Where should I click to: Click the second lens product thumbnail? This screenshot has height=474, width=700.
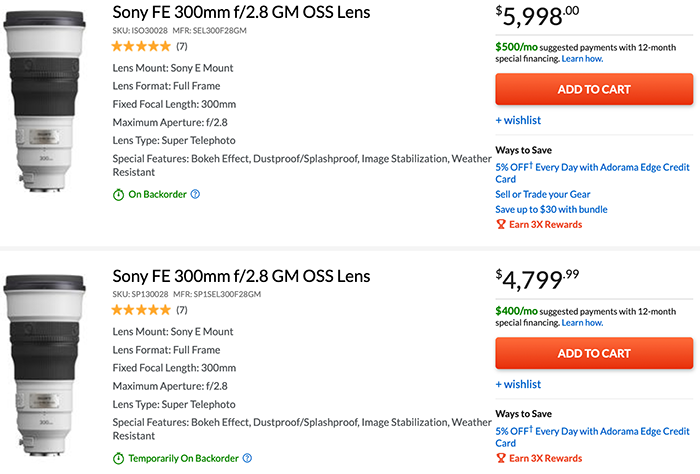[x=50, y=365]
